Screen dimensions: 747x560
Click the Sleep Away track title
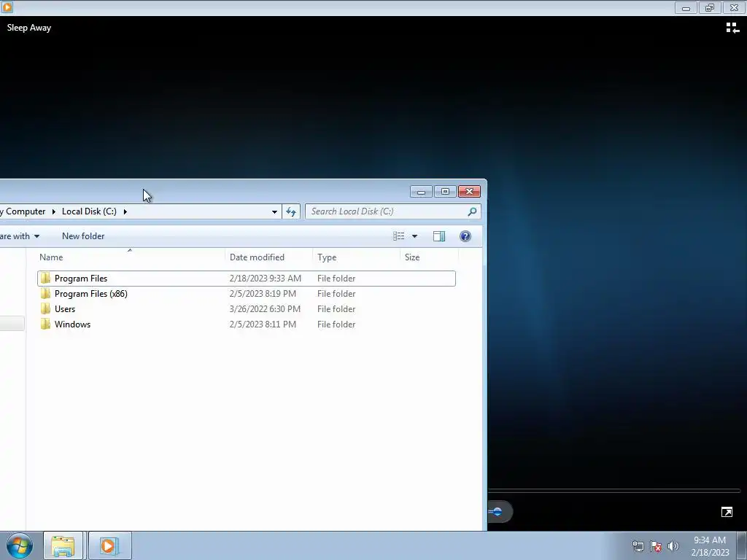point(29,28)
